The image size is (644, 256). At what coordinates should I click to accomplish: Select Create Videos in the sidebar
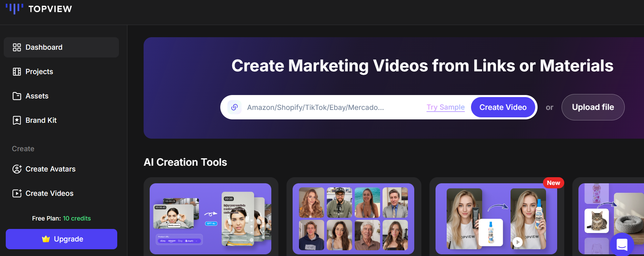coord(61,193)
